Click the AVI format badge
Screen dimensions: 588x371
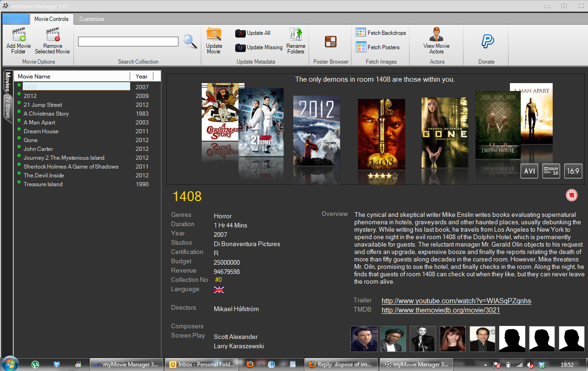click(529, 171)
